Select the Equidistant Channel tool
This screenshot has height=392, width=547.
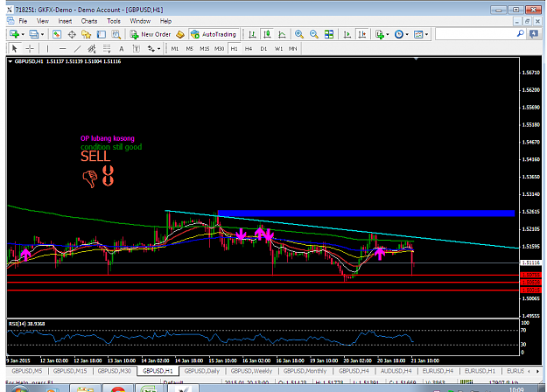(x=92, y=49)
